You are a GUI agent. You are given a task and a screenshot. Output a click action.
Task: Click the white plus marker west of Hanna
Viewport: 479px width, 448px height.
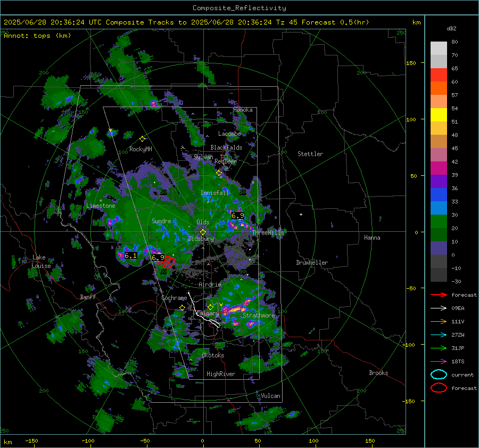point(301,214)
